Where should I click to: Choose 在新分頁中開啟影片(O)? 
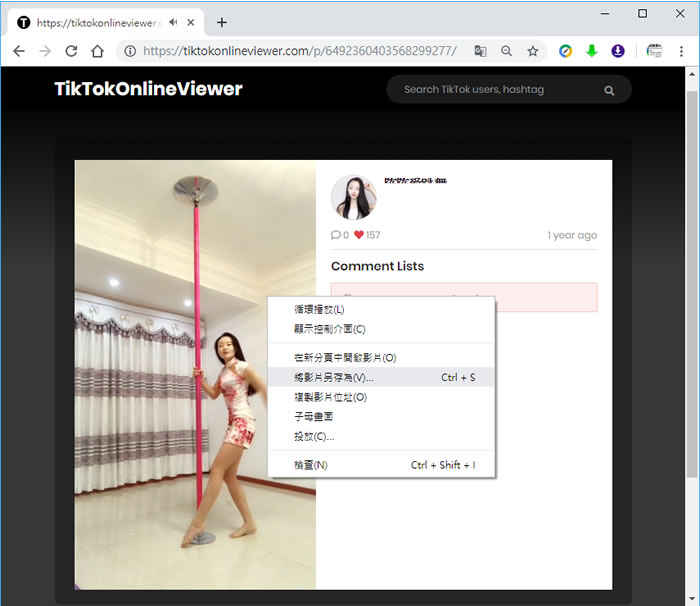point(382,358)
